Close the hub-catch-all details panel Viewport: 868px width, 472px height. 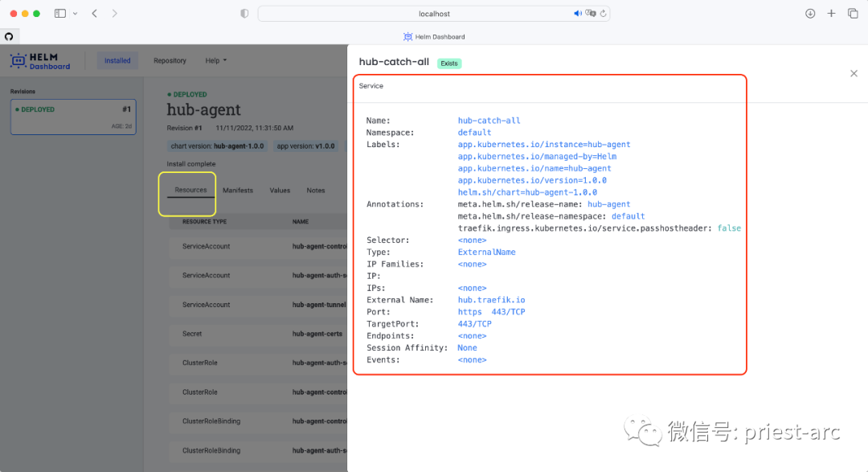(854, 73)
